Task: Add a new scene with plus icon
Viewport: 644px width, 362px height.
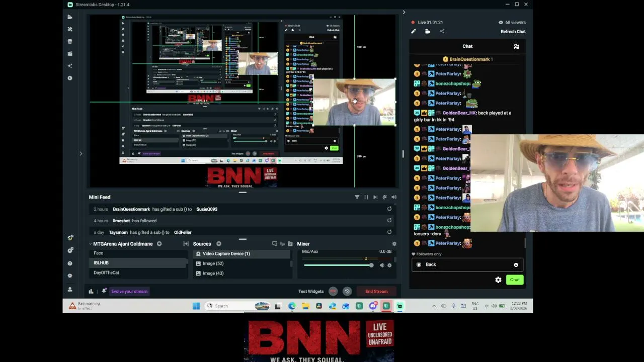Action: (x=159, y=244)
